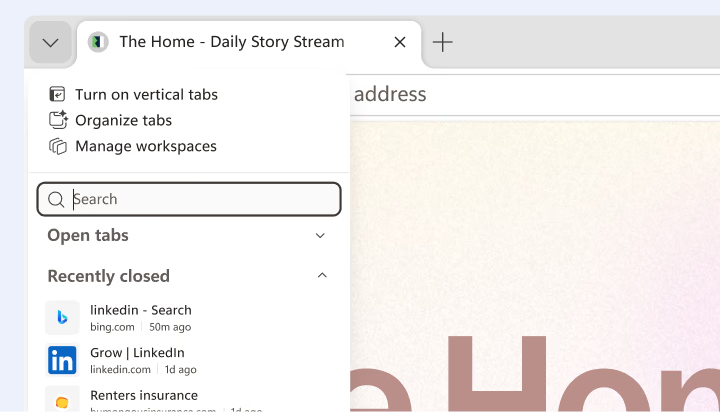Collapse the Recently closed section chevron
Viewport: 720px width, 412px height.
322,276
